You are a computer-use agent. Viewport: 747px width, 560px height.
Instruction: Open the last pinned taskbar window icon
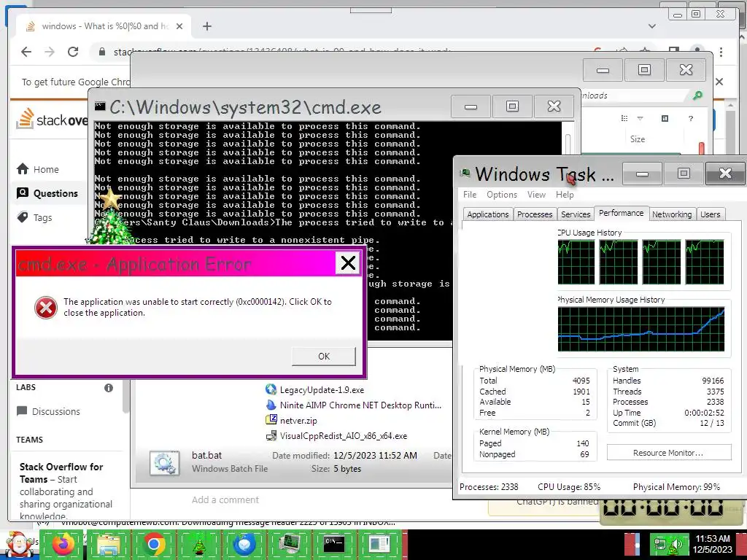pos(379,545)
